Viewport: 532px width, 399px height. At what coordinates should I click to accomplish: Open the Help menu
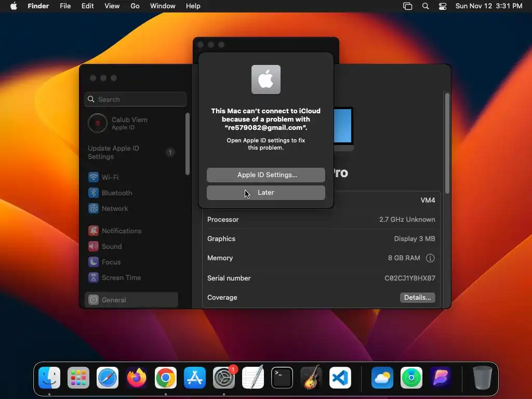point(193,6)
